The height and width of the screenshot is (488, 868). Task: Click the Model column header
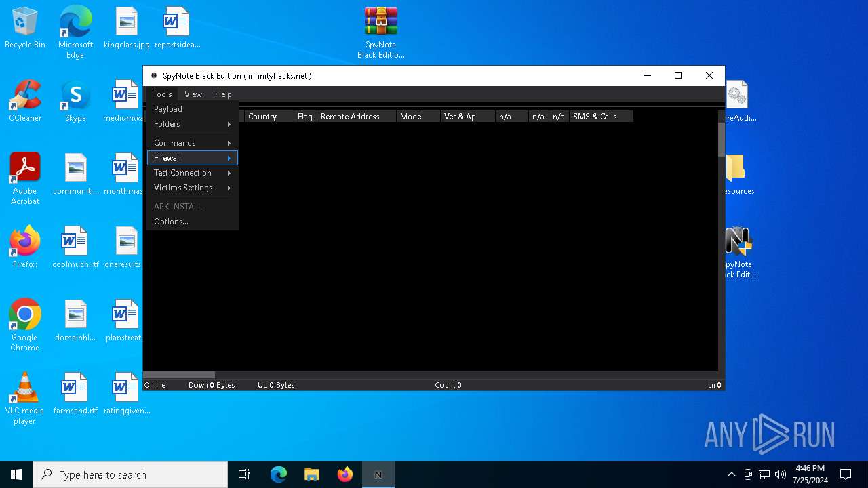418,117
